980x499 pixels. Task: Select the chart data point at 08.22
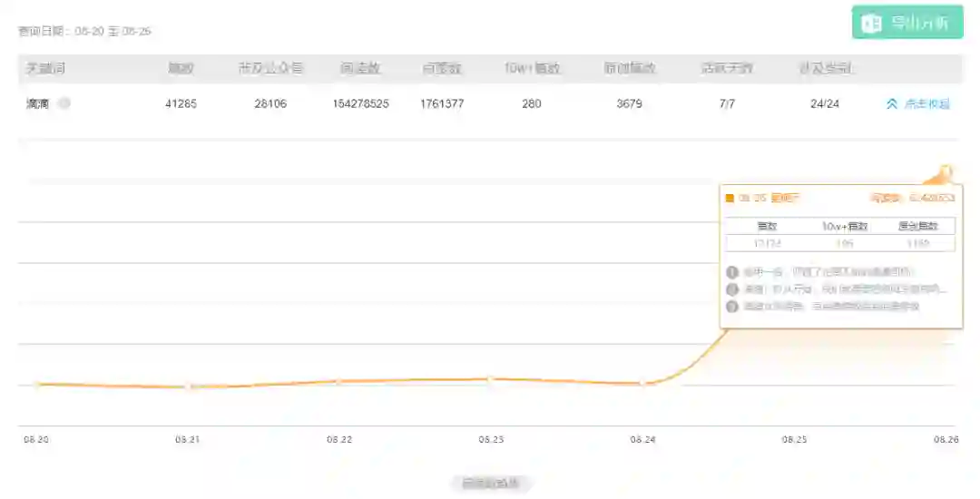[x=338, y=381]
